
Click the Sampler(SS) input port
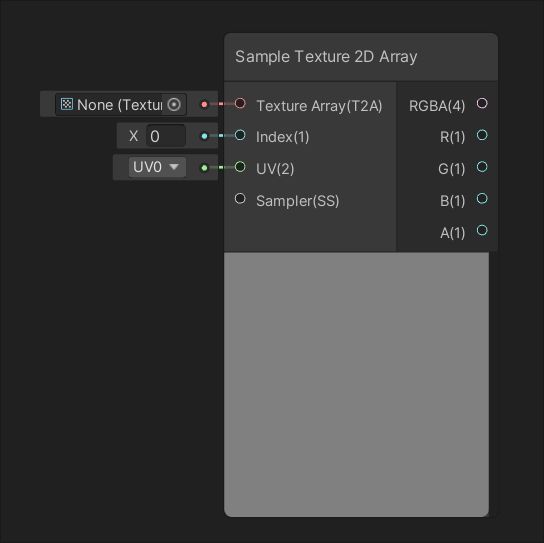pos(240,199)
